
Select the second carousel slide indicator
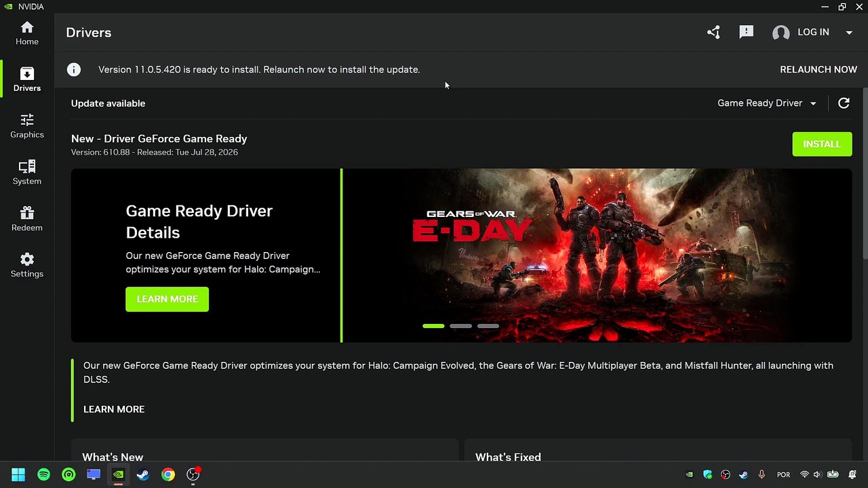[460, 326]
